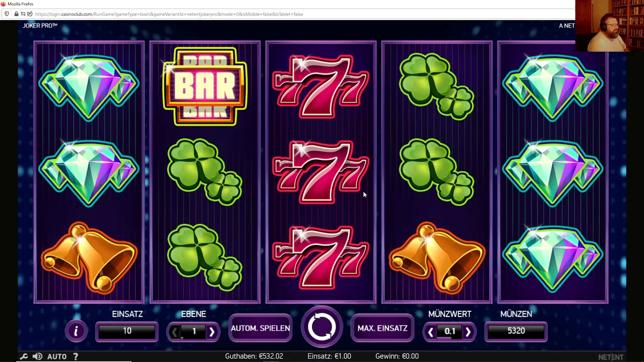Open the paytable info button
The image size is (644, 362).
[x=76, y=331]
